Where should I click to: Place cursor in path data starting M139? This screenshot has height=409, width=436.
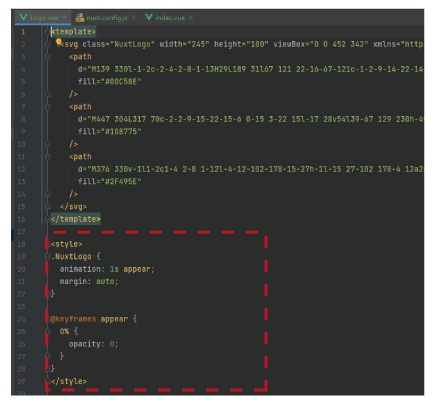[x=251, y=69]
